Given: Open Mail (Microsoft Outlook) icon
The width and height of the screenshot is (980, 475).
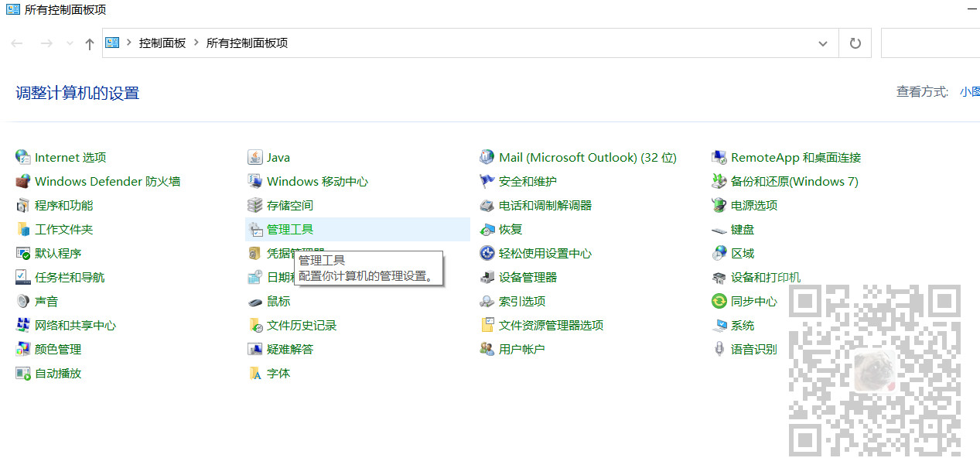Looking at the screenshot, I should [487, 157].
